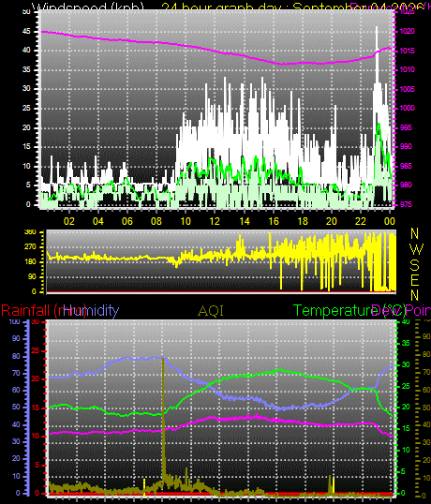
Task: Click 30 on the green temperature axis
Action: pyautogui.click(x=407, y=364)
